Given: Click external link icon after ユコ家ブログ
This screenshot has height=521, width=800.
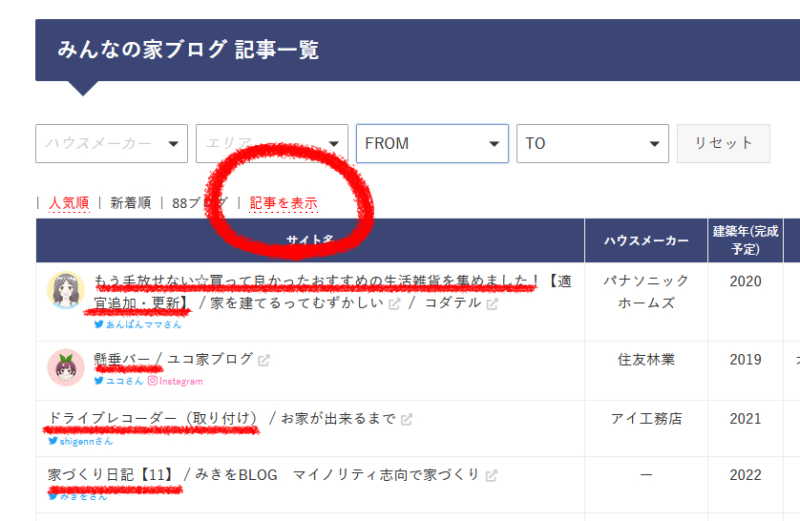Looking at the screenshot, I should coord(264,360).
